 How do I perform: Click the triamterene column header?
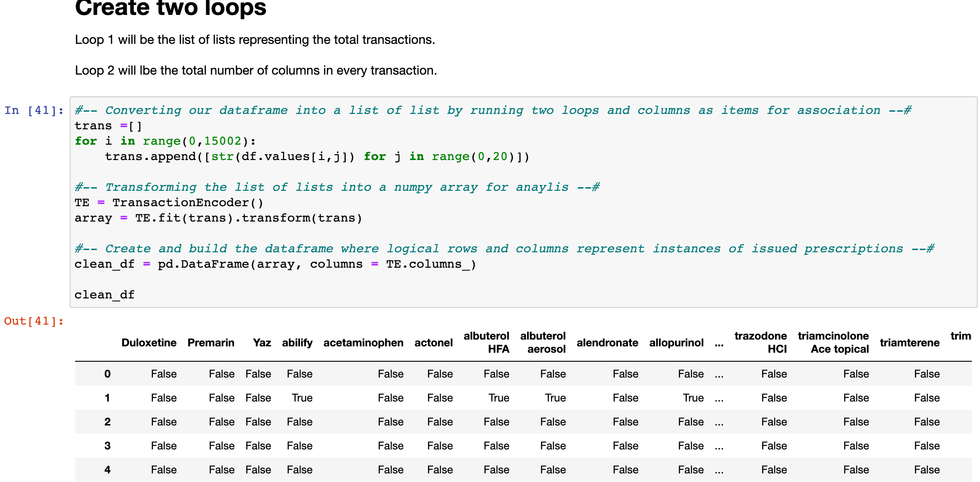tap(909, 342)
